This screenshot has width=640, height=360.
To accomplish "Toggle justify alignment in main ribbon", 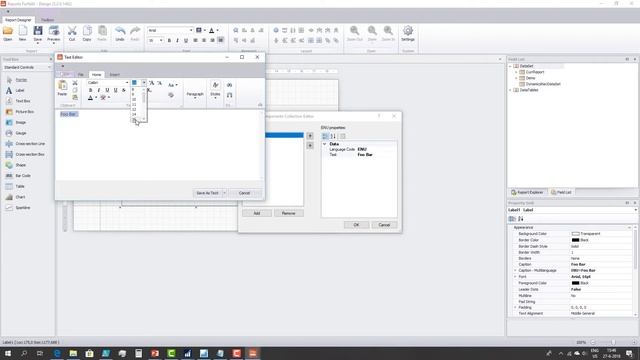I will [221, 40].
